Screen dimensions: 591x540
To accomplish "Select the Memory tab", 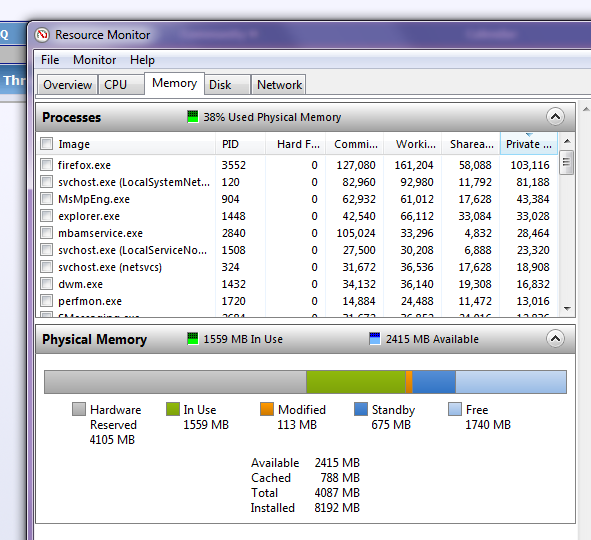I will [175, 83].
